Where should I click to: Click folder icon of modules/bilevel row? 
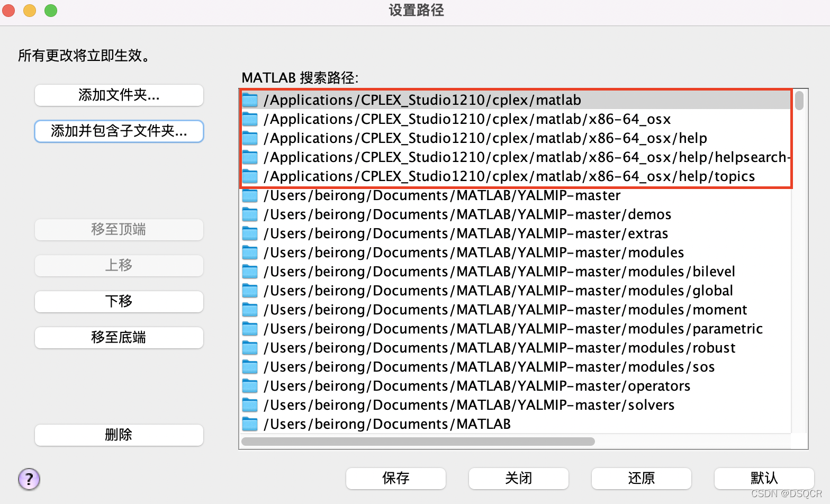pos(250,272)
